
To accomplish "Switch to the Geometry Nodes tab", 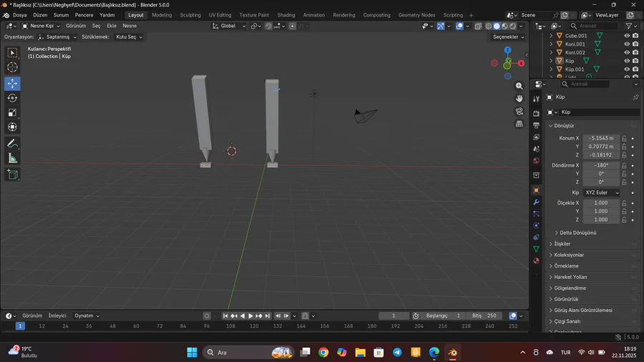I will pyautogui.click(x=416, y=15).
